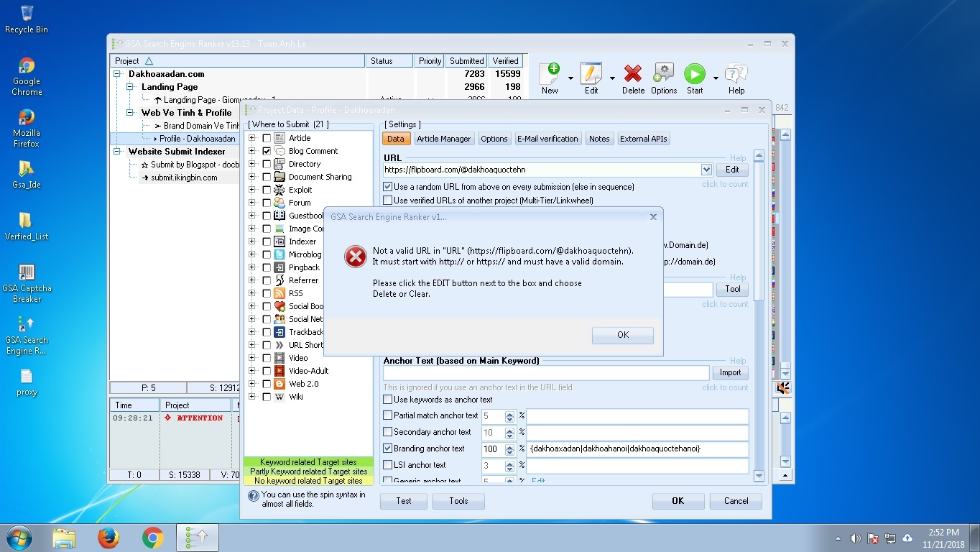Open the External APIs tab
The image size is (980, 552).
(x=644, y=139)
